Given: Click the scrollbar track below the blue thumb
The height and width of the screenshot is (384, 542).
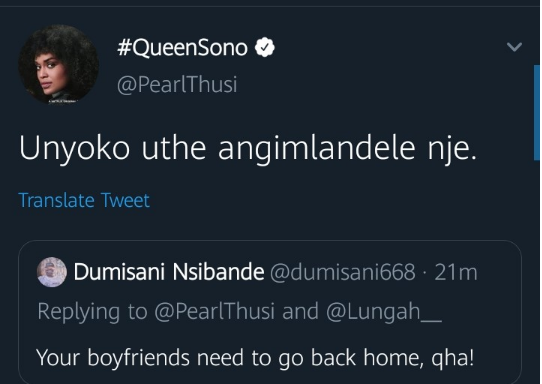Looking at the screenshot, I should click(537, 272).
